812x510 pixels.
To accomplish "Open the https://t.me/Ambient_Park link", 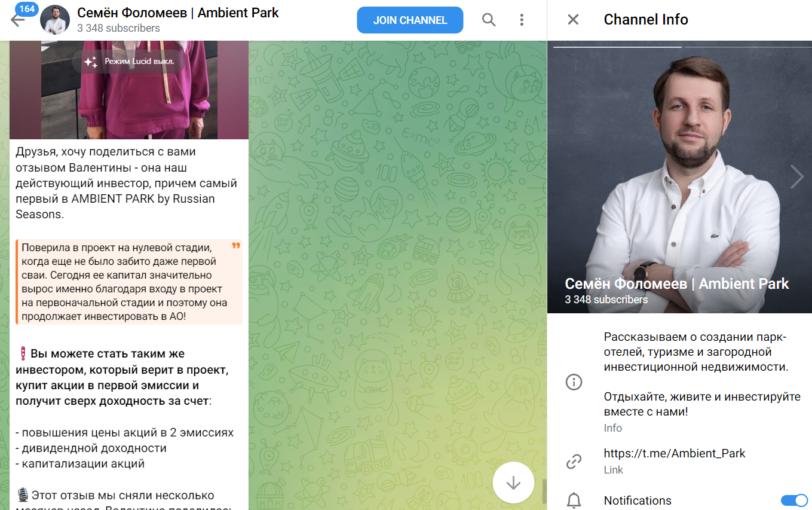I will tap(675, 453).
